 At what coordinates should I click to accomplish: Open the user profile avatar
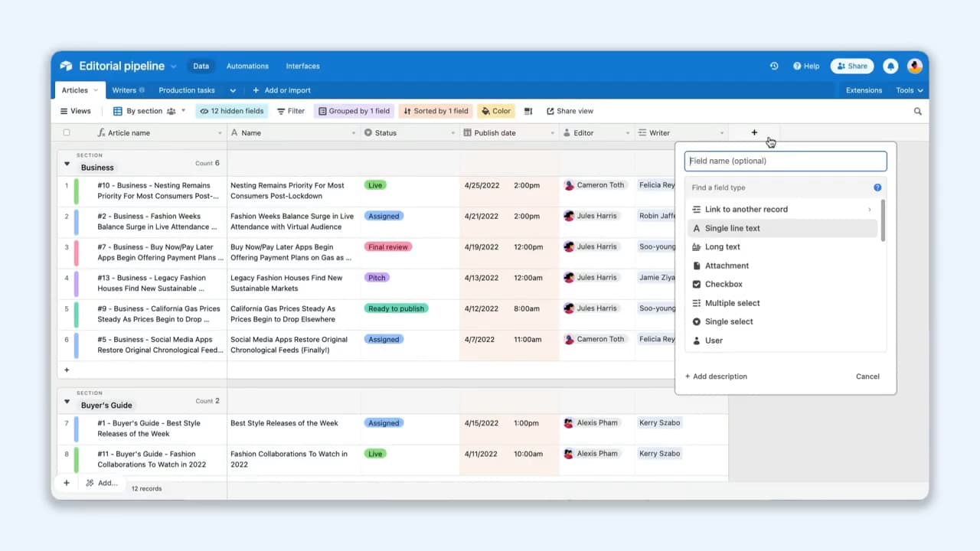tap(915, 66)
